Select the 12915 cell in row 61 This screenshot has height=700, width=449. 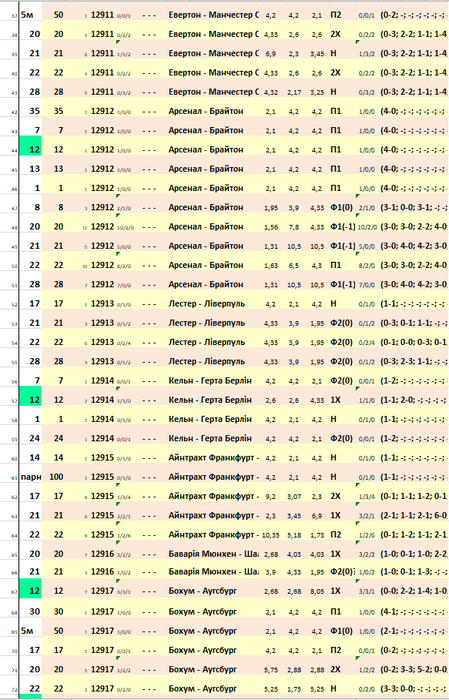(x=102, y=477)
